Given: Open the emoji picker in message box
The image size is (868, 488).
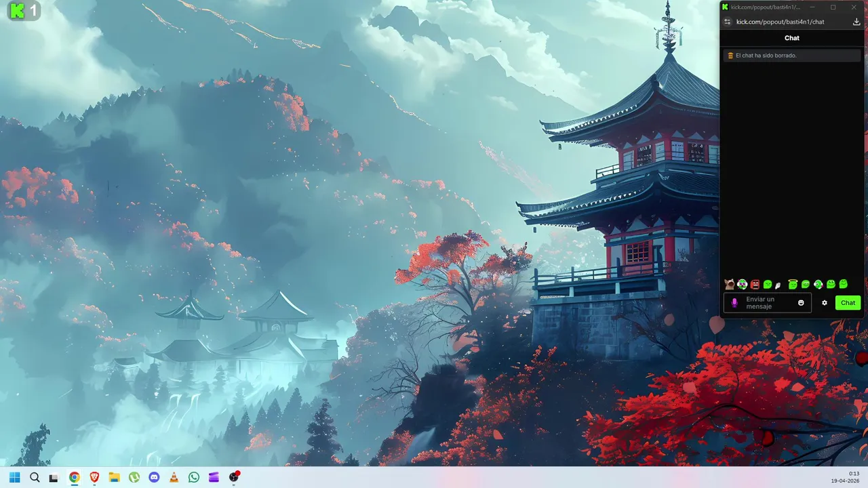Looking at the screenshot, I should click(x=801, y=303).
